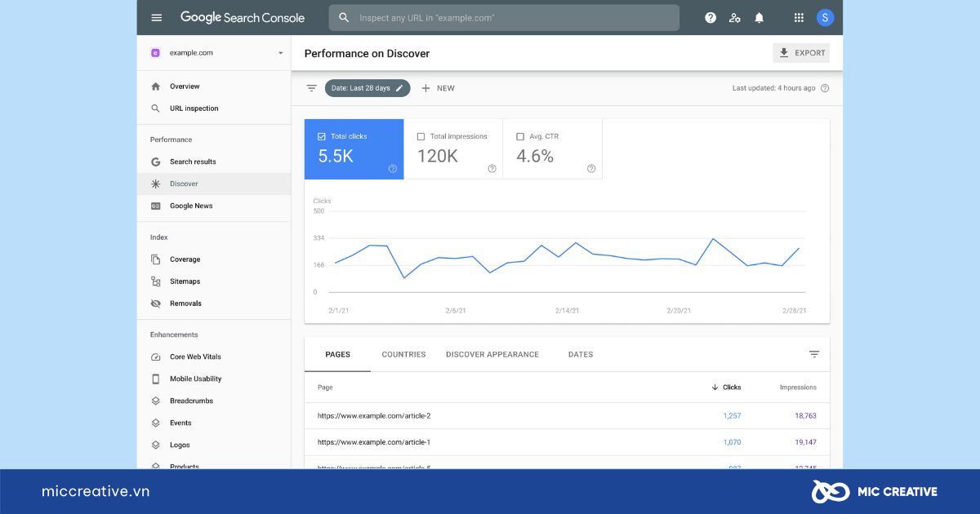Click the Coverage pages icon
This screenshot has height=514, width=980.
(x=156, y=259)
